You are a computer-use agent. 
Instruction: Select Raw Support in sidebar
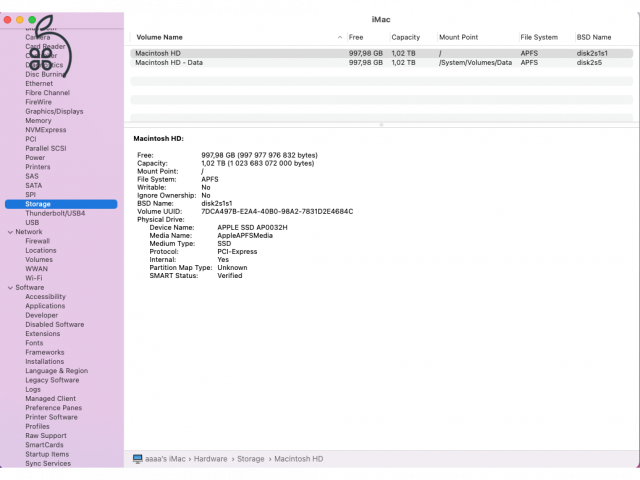coord(46,436)
